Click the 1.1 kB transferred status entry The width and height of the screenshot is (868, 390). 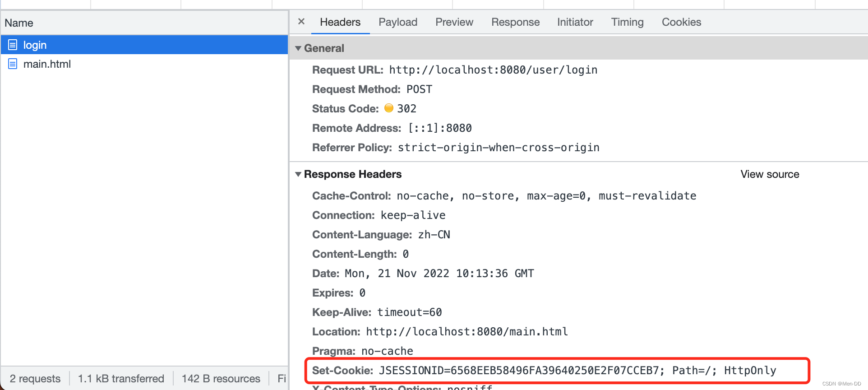tap(121, 379)
